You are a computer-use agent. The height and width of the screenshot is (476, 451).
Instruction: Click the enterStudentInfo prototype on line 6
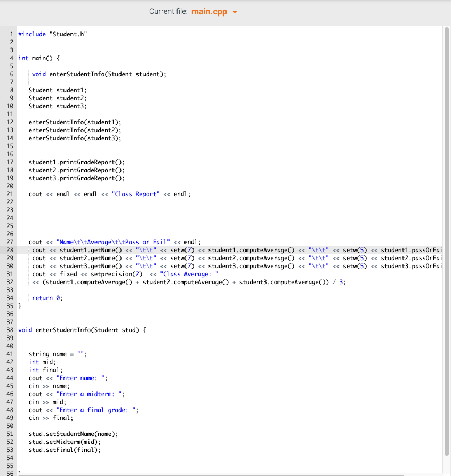pyautogui.click(x=99, y=75)
